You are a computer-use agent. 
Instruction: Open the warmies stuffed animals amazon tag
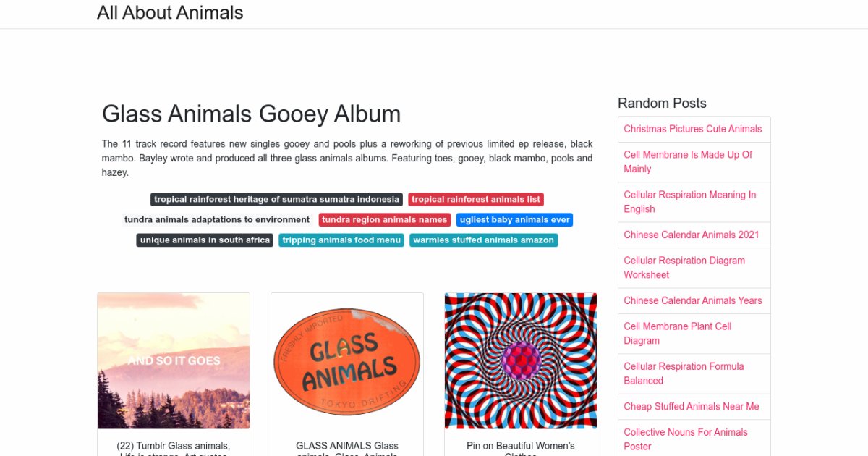click(483, 240)
